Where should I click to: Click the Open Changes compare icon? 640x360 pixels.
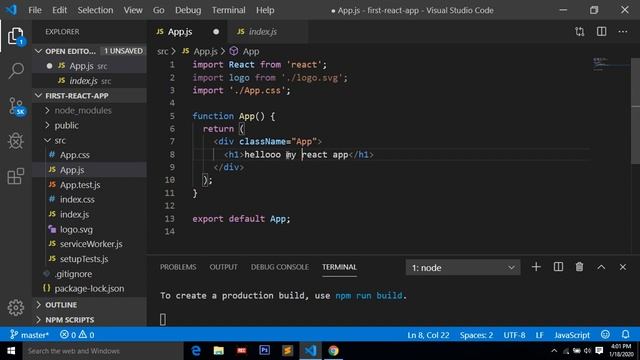click(x=579, y=31)
